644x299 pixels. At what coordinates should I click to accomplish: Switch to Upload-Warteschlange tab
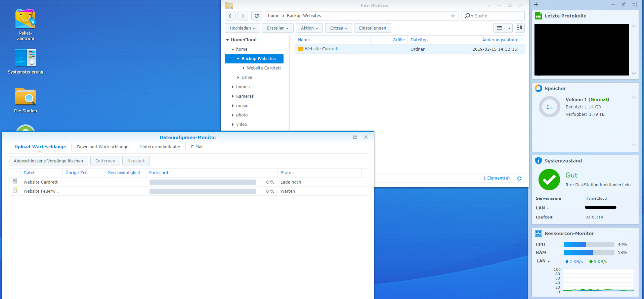point(40,147)
